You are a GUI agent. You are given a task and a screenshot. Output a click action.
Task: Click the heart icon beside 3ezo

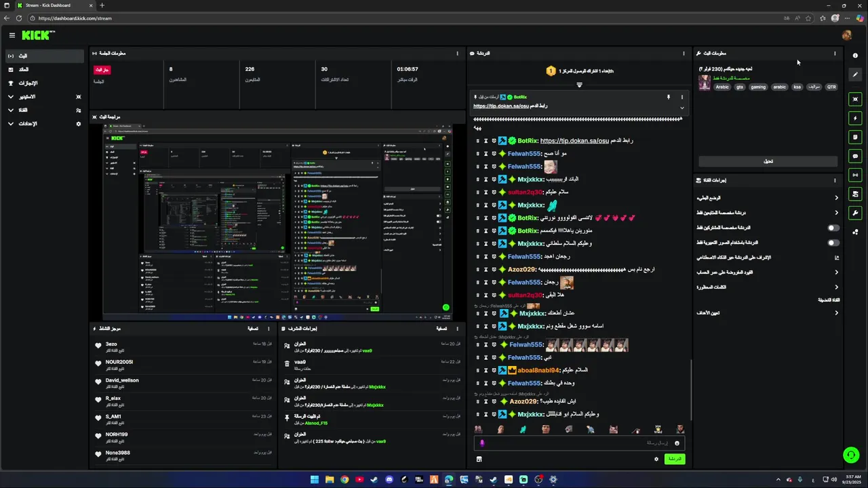click(x=98, y=345)
